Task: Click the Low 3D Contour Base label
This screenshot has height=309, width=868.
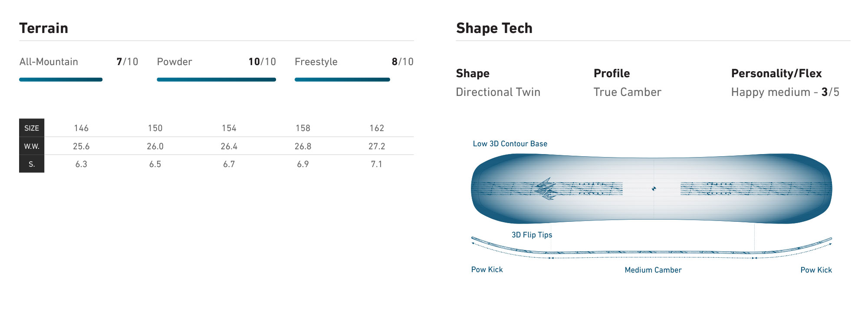Action: click(510, 144)
